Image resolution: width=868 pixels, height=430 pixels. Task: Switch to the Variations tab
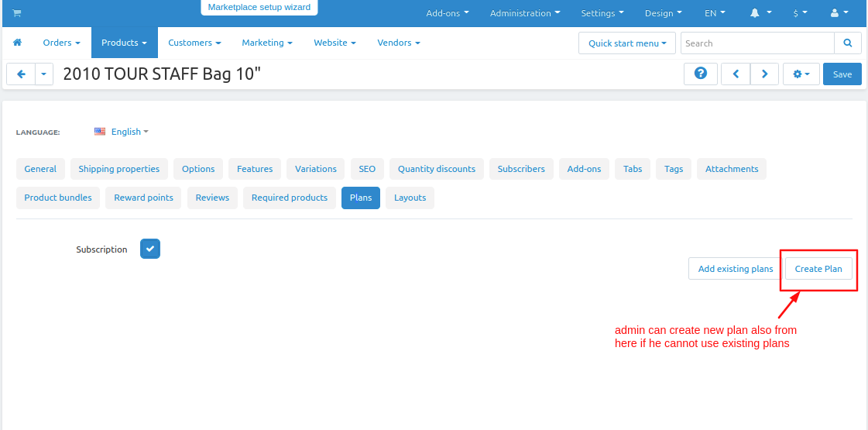coord(316,169)
